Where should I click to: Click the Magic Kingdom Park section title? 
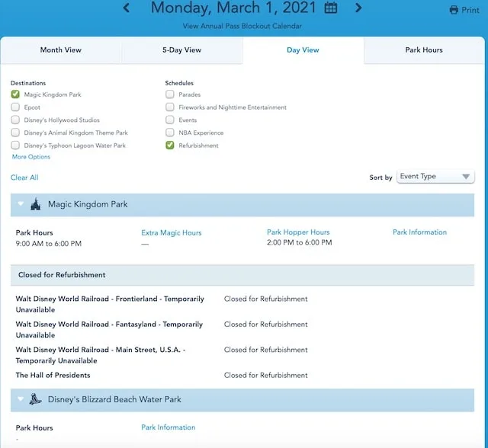[88, 204]
